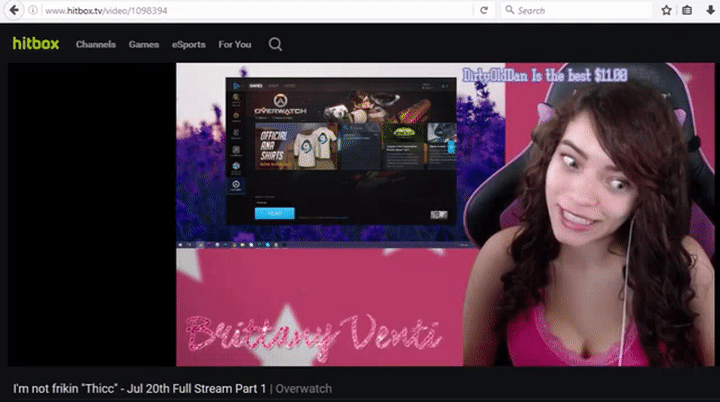Viewport: 720px width, 402px height.
Task: Focus the hitbox.tv URL address bar
Action: pyautogui.click(x=250, y=10)
